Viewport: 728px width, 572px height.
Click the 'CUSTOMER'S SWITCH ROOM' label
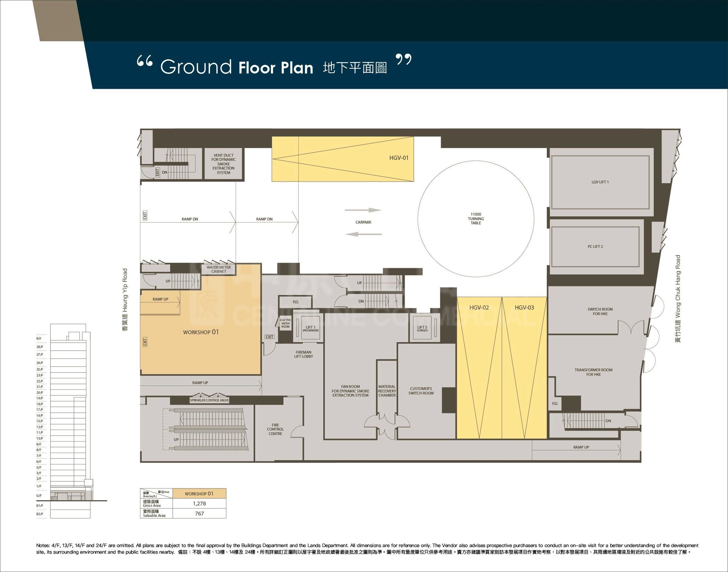(421, 391)
